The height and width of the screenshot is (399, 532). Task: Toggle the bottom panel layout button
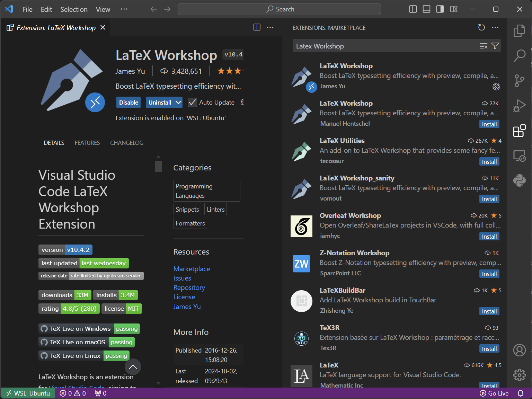426,9
